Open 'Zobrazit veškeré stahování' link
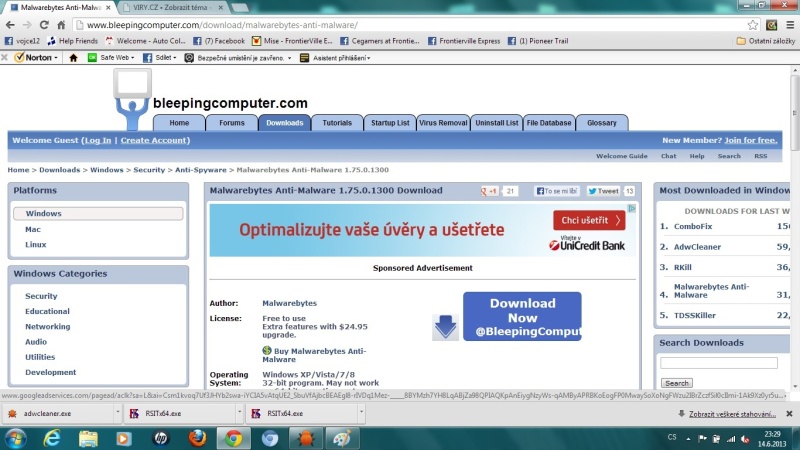This screenshot has height=450, width=800. click(732, 414)
